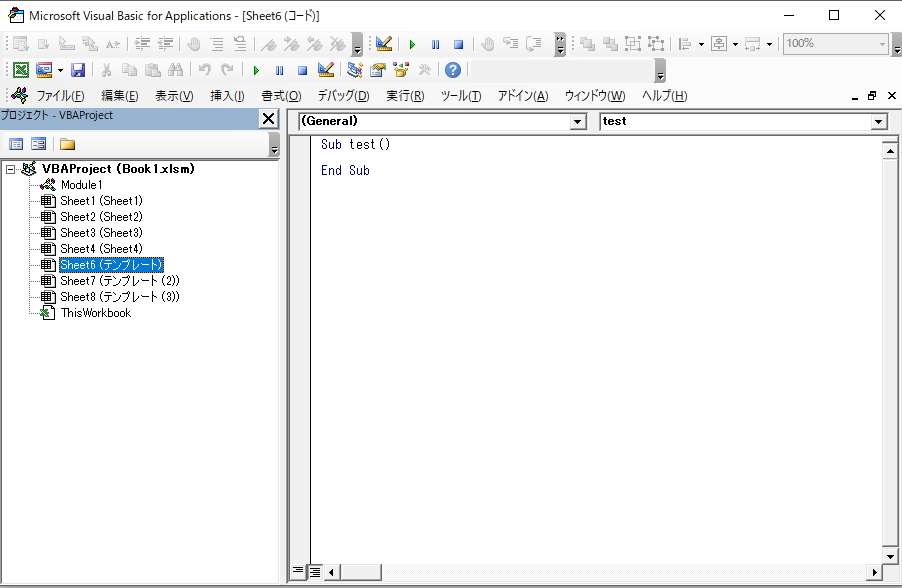
Task: Click the Paste clipboard icon
Action: [x=152, y=70]
